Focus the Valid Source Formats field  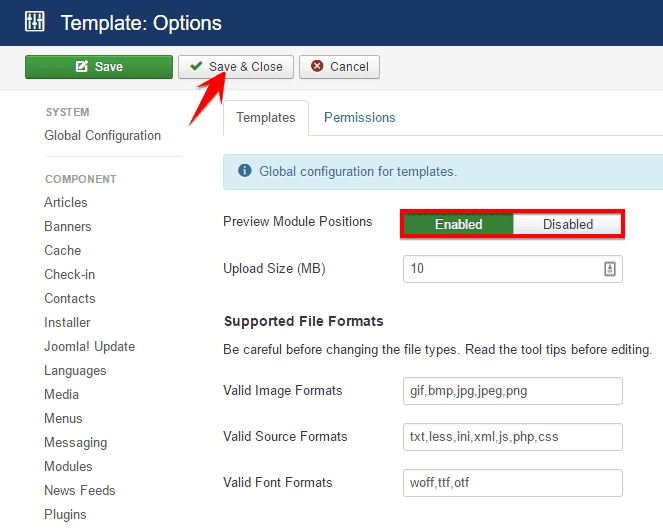pos(512,436)
